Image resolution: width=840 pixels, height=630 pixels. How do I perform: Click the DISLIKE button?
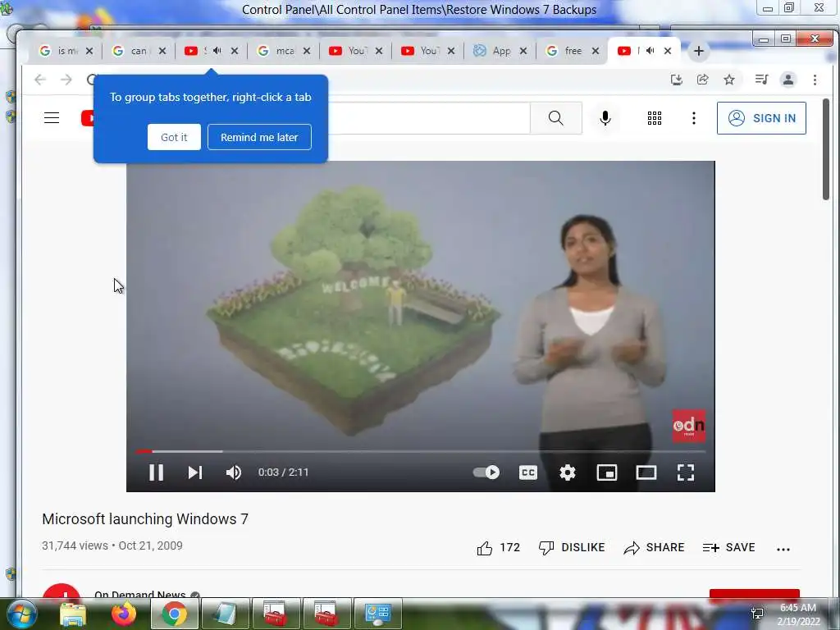tap(572, 547)
